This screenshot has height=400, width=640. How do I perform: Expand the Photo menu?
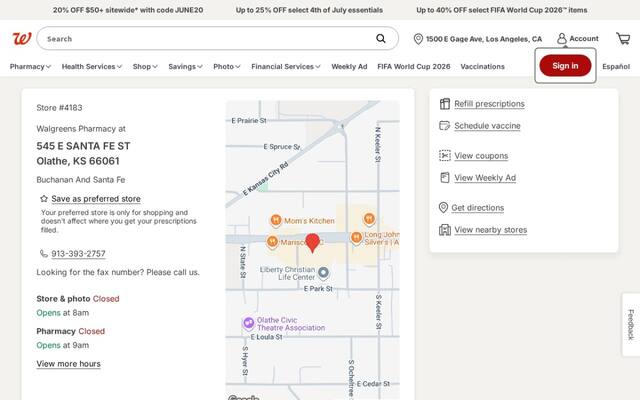(x=227, y=67)
